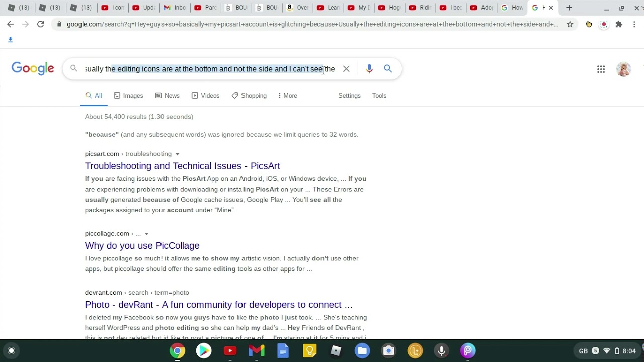
Task: Open the microphone recorder app in shelf
Action: [x=441, y=351]
